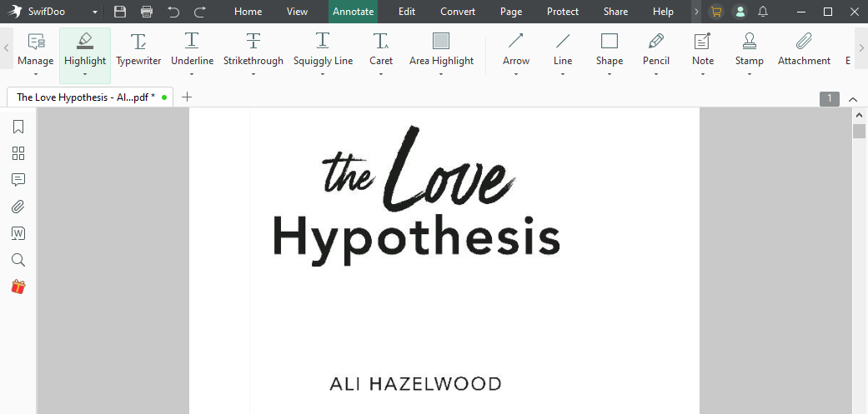Viewport: 868px width, 414px height.
Task: Expand the Underline options arrow
Action: [192, 74]
